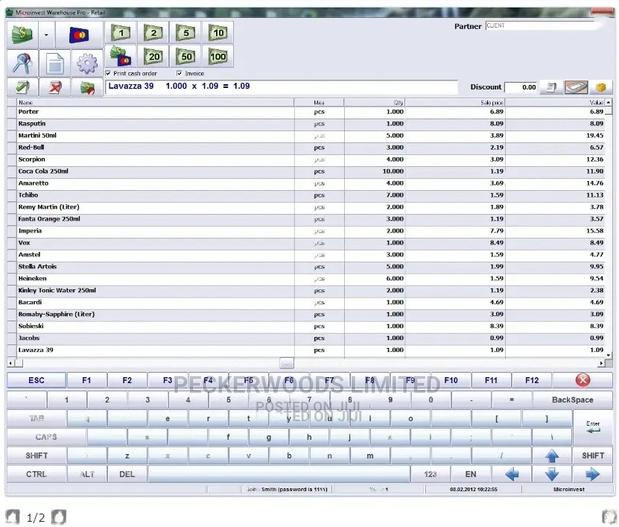Select the Amaretto row

[x=310, y=183]
